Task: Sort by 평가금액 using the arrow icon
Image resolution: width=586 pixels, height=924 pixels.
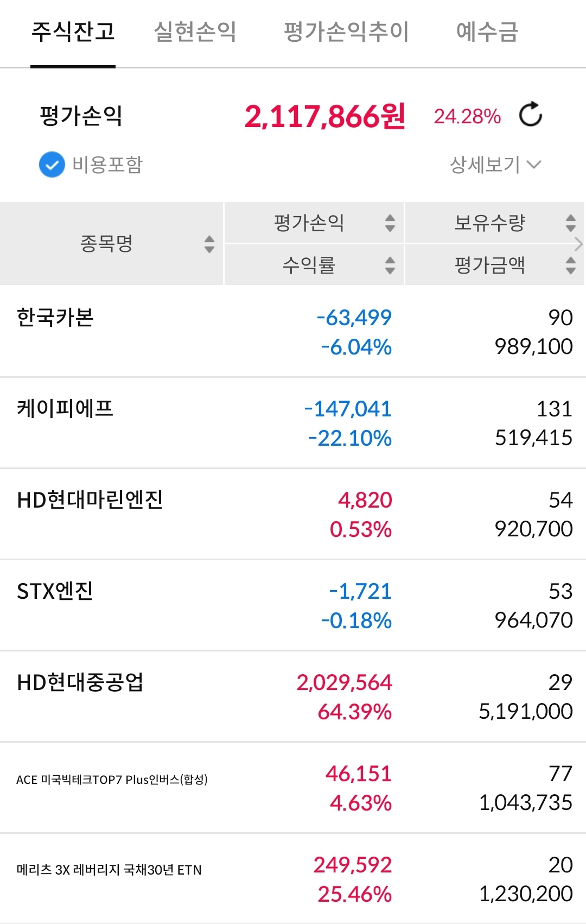Action: coord(571,265)
